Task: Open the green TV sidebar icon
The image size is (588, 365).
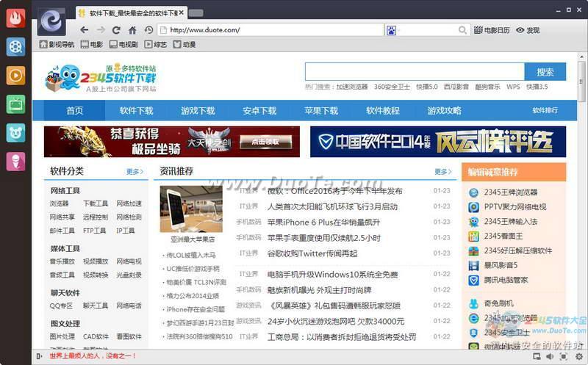Action: [x=15, y=104]
